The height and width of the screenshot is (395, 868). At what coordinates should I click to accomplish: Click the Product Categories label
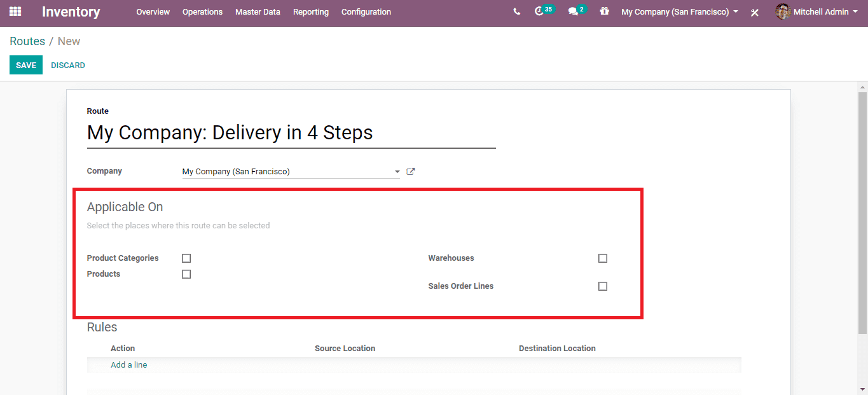[123, 258]
